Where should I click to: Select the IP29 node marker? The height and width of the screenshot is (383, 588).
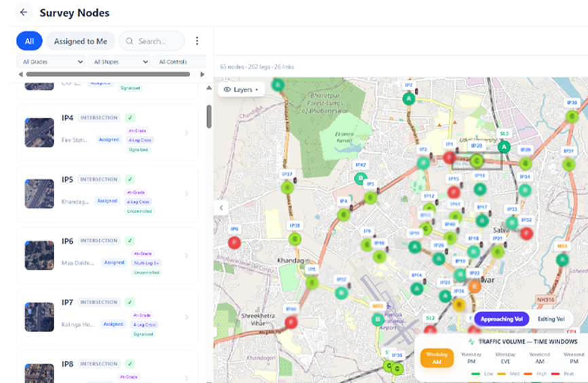point(526,163)
